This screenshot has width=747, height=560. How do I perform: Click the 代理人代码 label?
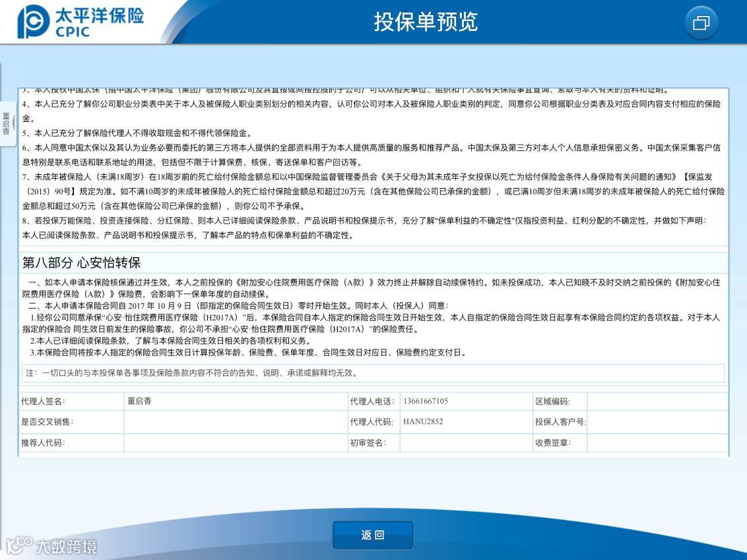(372, 422)
